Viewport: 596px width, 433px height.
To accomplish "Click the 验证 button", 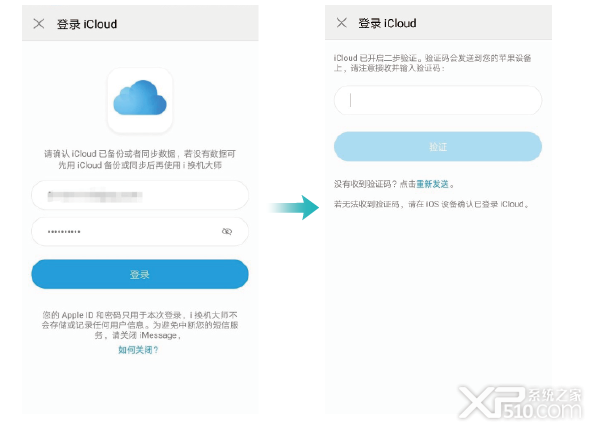I will [438, 147].
